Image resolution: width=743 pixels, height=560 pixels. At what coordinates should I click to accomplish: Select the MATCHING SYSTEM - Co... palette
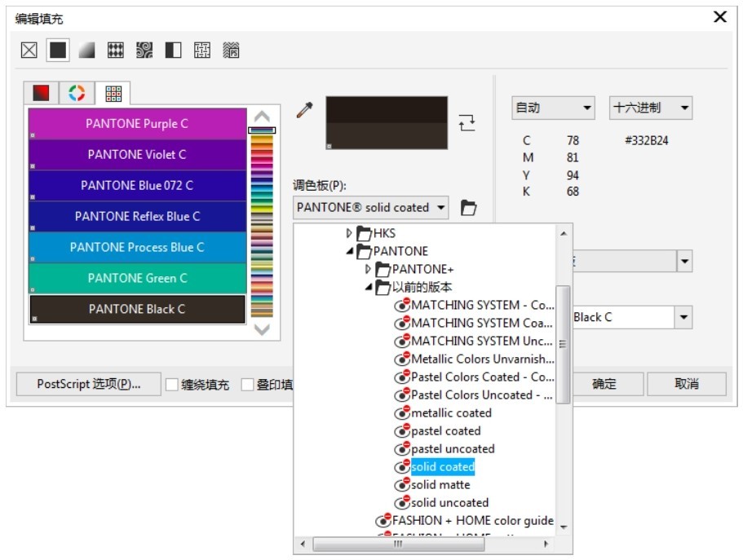coord(482,305)
